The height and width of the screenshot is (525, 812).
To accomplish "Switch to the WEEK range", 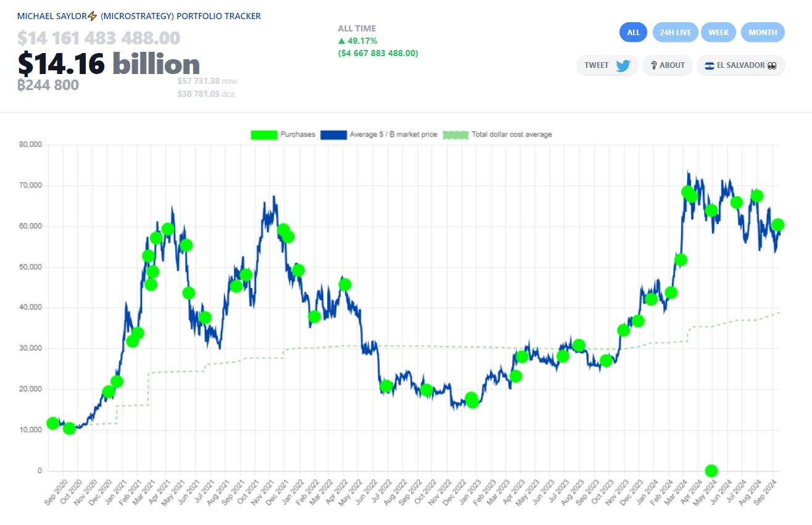I will pyautogui.click(x=718, y=32).
